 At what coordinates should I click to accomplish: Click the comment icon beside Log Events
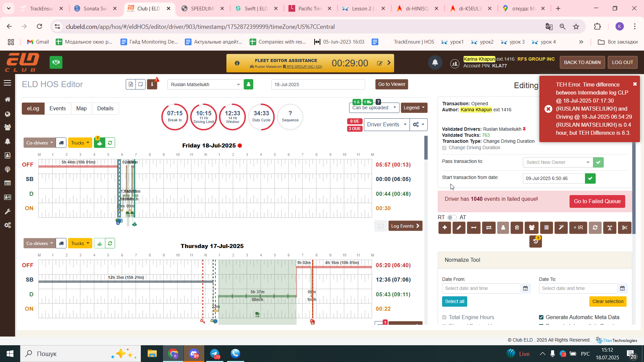click(x=381, y=226)
